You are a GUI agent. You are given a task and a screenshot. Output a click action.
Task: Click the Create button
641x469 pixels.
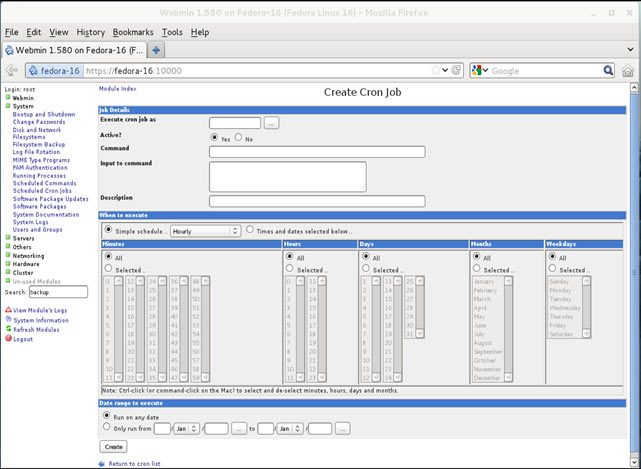[113, 447]
